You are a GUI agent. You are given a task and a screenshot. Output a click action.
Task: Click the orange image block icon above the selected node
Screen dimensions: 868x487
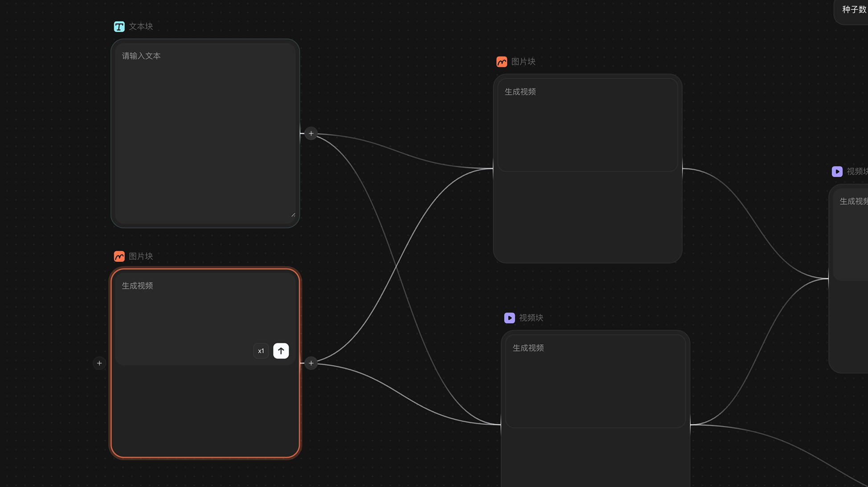(119, 256)
